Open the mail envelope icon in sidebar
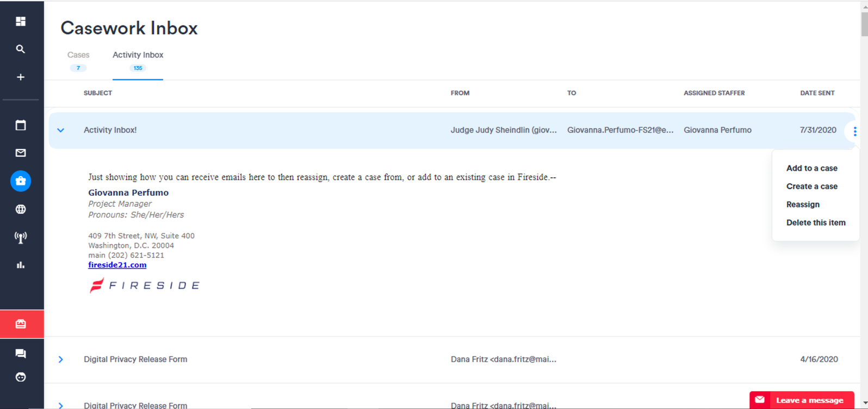The image size is (868, 409). [x=21, y=153]
